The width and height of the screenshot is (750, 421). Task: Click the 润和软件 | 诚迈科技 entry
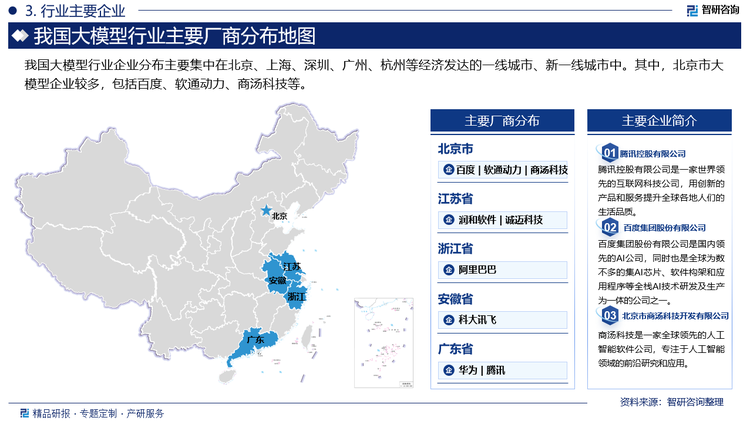(x=503, y=220)
